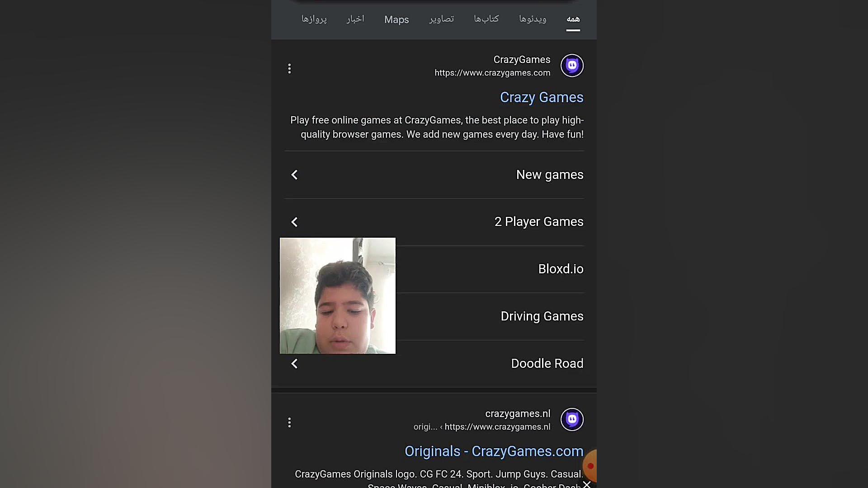Click CrazyGames favicon of first result
This screenshot has height=488, width=868.
coord(572,66)
